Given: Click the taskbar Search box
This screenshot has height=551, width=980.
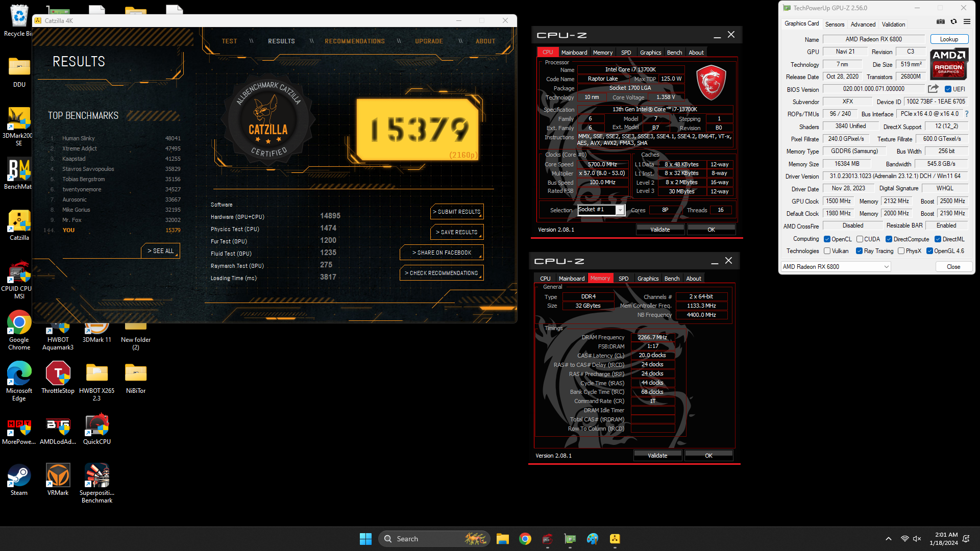Looking at the screenshot, I should click(x=434, y=539).
